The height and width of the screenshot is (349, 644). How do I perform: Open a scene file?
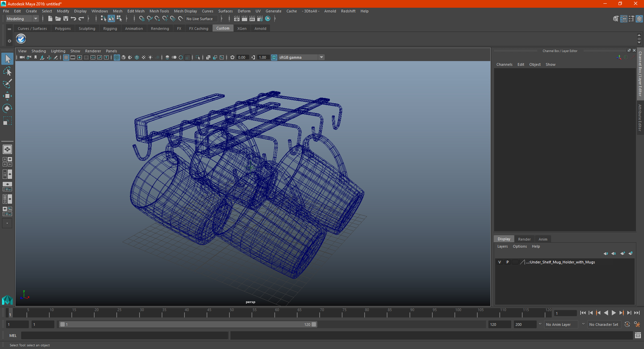[x=58, y=19]
